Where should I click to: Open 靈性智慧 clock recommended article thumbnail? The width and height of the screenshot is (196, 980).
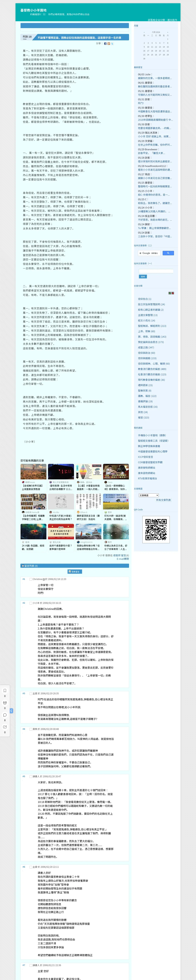(x=61, y=472)
